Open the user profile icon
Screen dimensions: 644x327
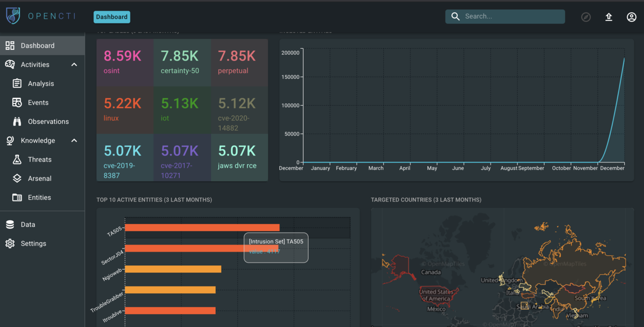coord(632,17)
